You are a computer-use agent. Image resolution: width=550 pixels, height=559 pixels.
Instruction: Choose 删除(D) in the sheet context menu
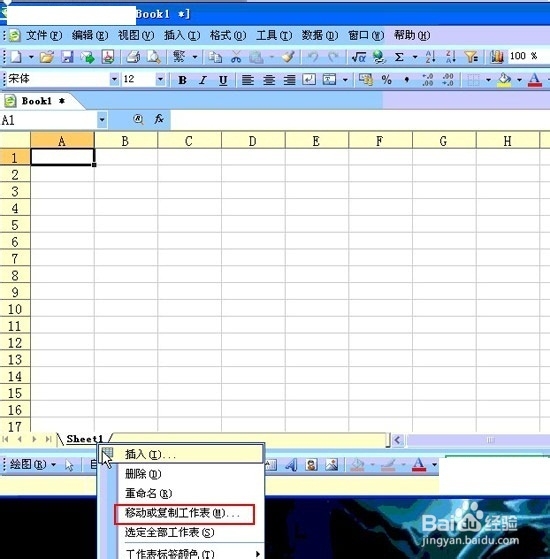[x=143, y=474]
